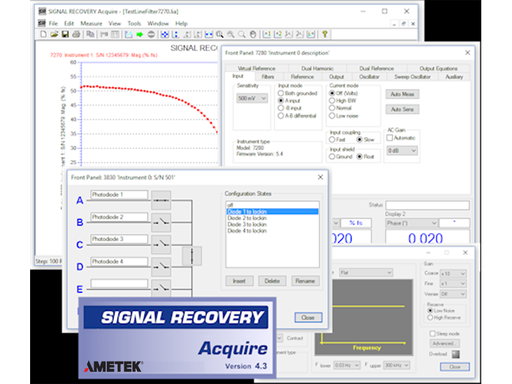Switch to the Oscillator tab
The height and width of the screenshot is (384, 512).
tap(369, 77)
